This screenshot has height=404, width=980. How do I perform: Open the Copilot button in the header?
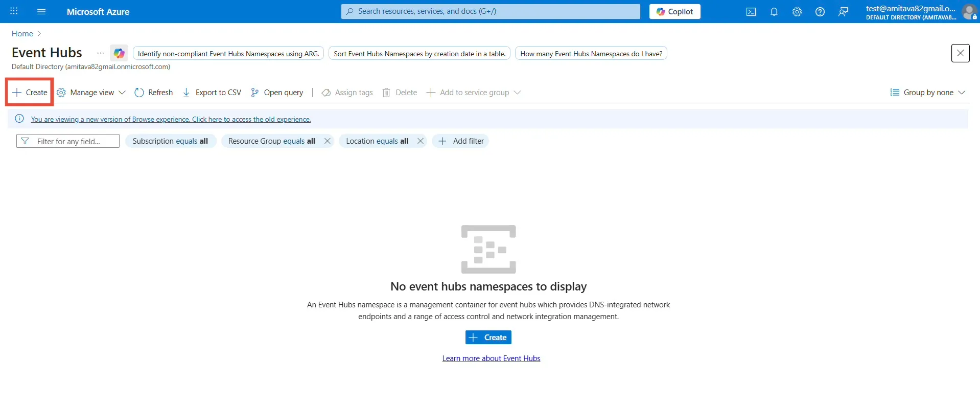click(675, 11)
